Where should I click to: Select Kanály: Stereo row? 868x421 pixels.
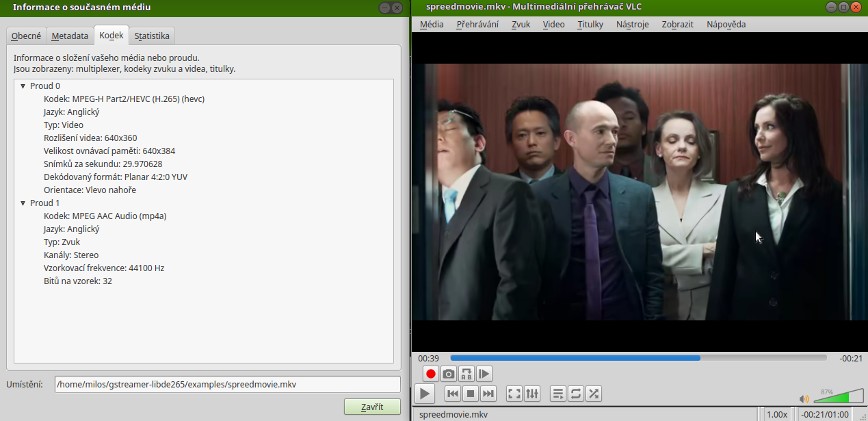click(71, 255)
